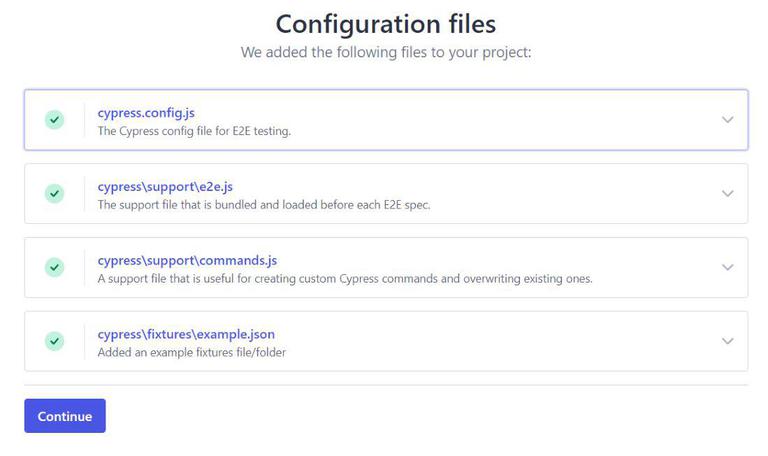Expand the cypress\support\commands.js row chevron
This screenshot has width=768, height=456.
coord(727,267)
